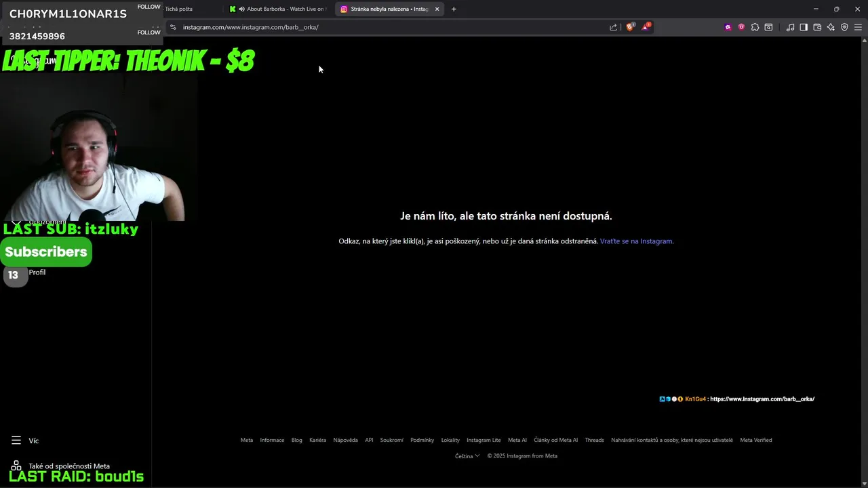Open the Leo AI sparkle icon
The width and height of the screenshot is (868, 488).
point(831,27)
